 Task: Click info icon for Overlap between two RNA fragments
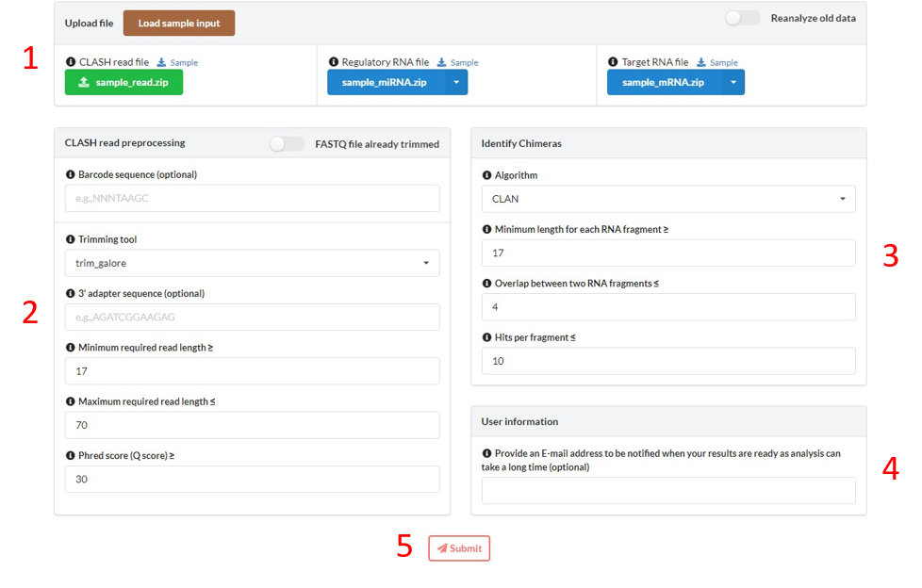486,284
